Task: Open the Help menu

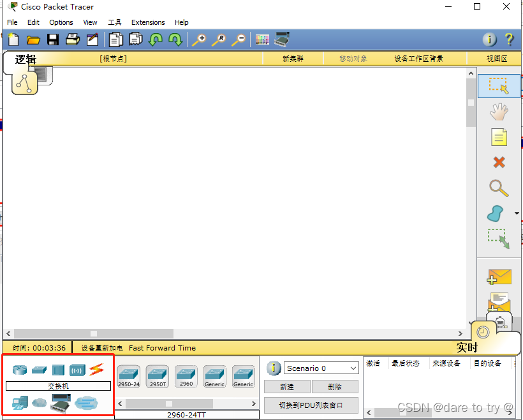Action: tap(181, 22)
